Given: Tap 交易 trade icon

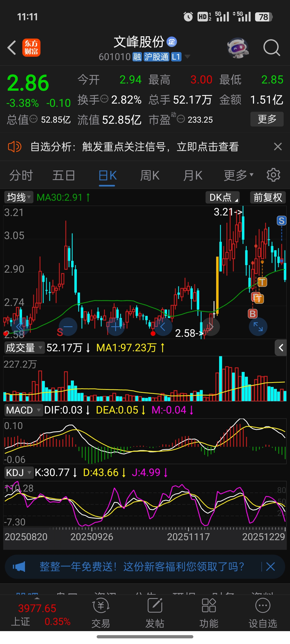Looking at the screenshot, I should point(101,613).
